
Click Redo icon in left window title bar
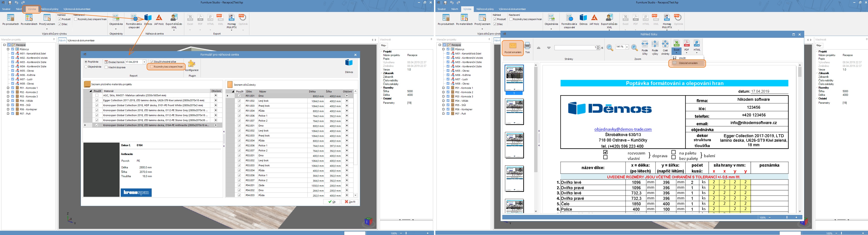click(23, 2)
